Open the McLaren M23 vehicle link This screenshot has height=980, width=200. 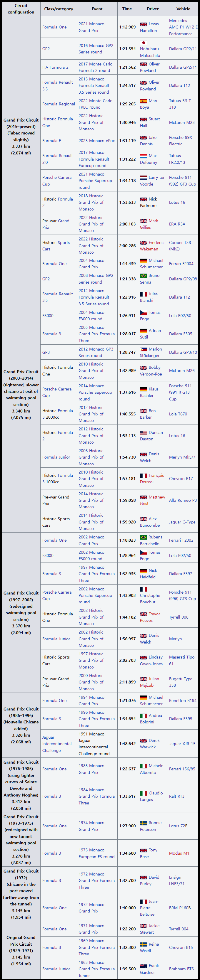pyautogui.click(x=182, y=122)
